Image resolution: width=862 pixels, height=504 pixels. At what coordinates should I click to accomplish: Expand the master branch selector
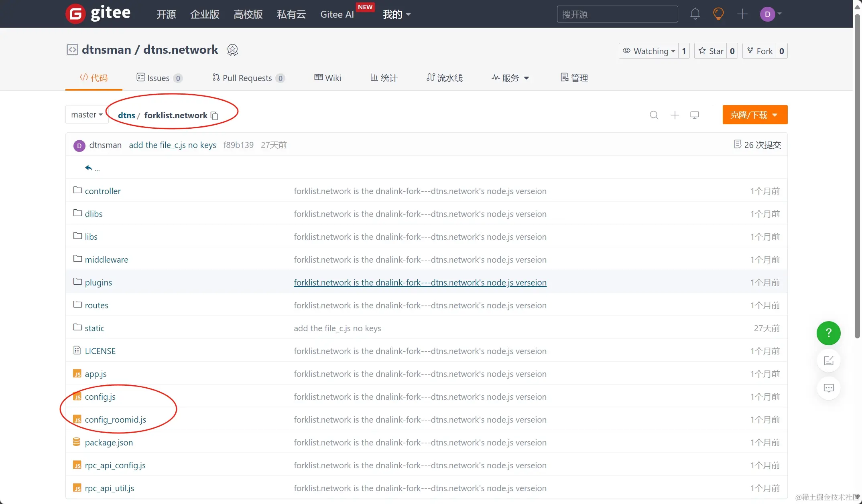pos(87,115)
